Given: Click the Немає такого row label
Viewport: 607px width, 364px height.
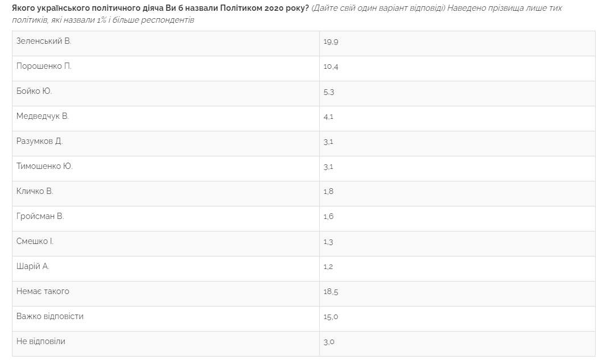Looking at the screenshot, I should tap(43, 292).
